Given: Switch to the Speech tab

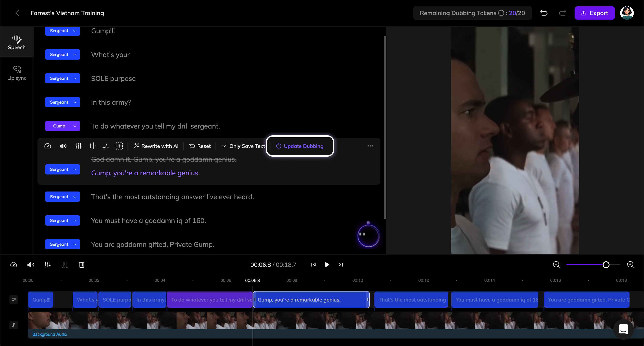Looking at the screenshot, I should [17, 42].
